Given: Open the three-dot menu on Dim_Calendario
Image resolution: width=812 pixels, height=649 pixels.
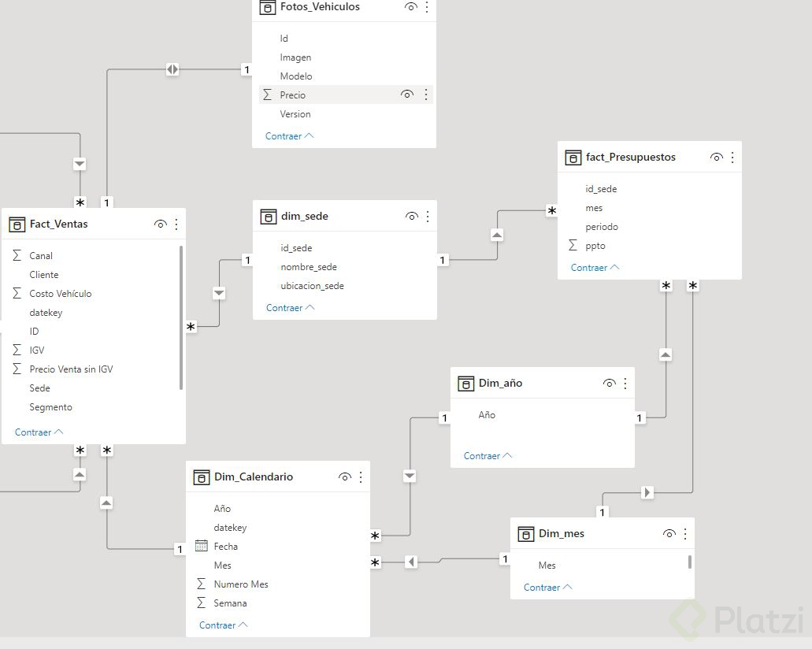Looking at the screenshot, I should coord(361,477).
